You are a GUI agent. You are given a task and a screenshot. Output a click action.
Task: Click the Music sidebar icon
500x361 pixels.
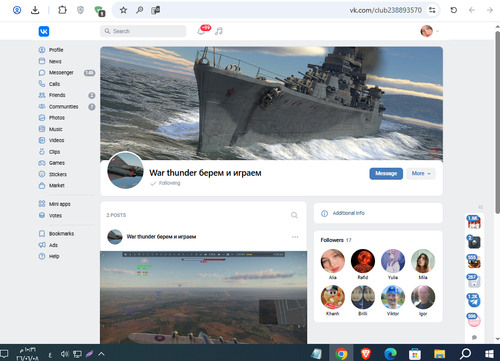tap(42, 129)
